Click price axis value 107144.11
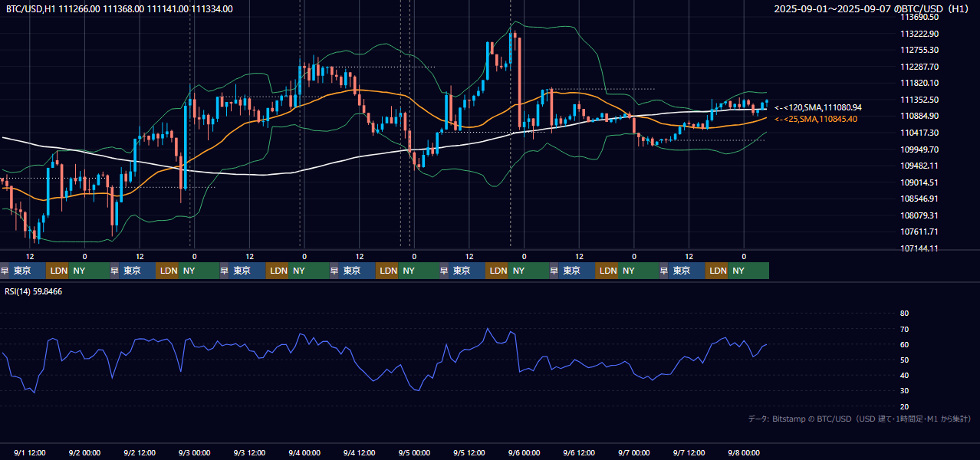Viewport: 980px width, 460px height. click(x=919, y=248)
